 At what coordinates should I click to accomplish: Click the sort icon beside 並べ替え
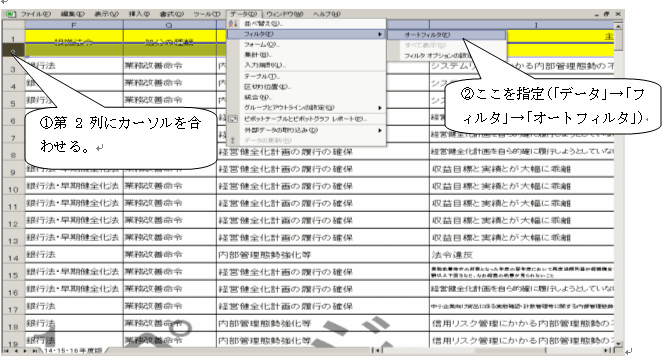tap(232, 24)
